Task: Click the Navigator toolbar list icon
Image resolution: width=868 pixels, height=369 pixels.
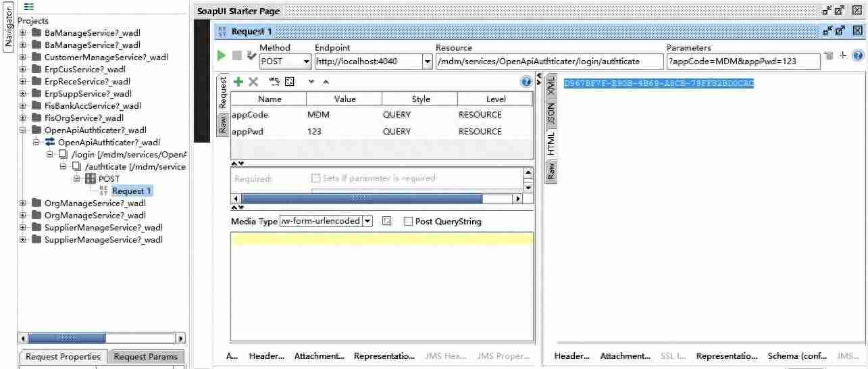Action: 29,6
